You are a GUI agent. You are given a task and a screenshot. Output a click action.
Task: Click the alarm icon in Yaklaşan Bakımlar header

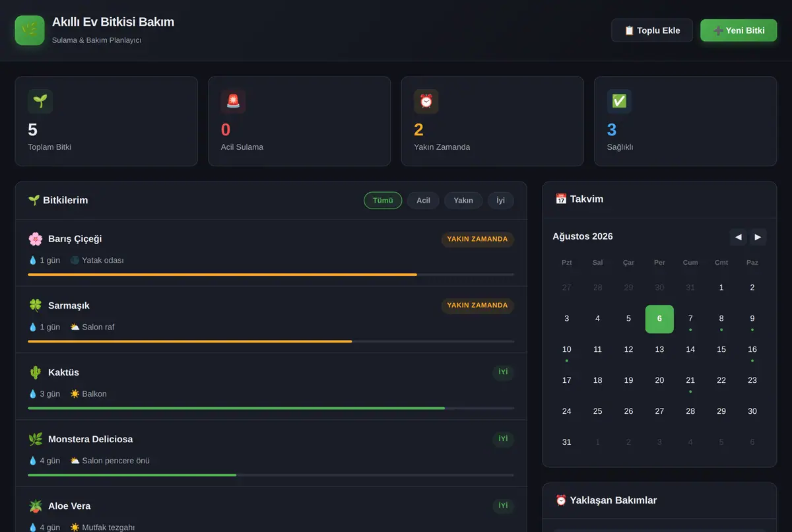pyautogui.click(x=561, y=500)
